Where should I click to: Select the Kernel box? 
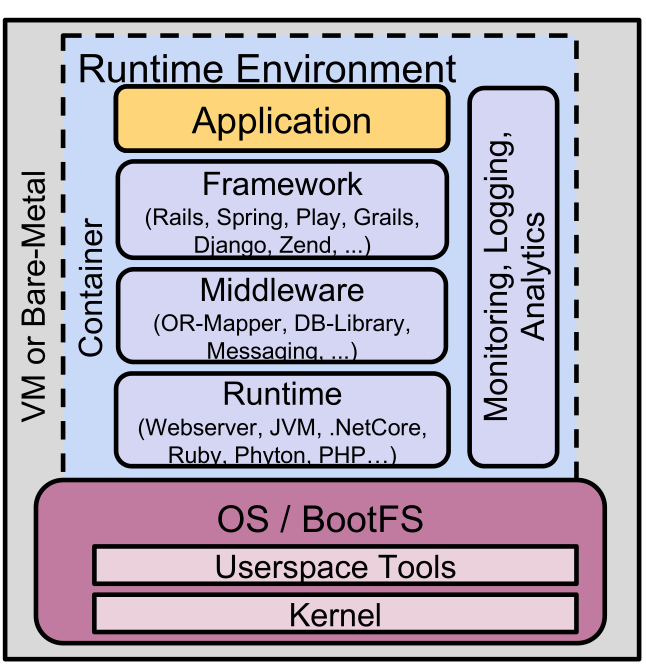tap(334, 613)
